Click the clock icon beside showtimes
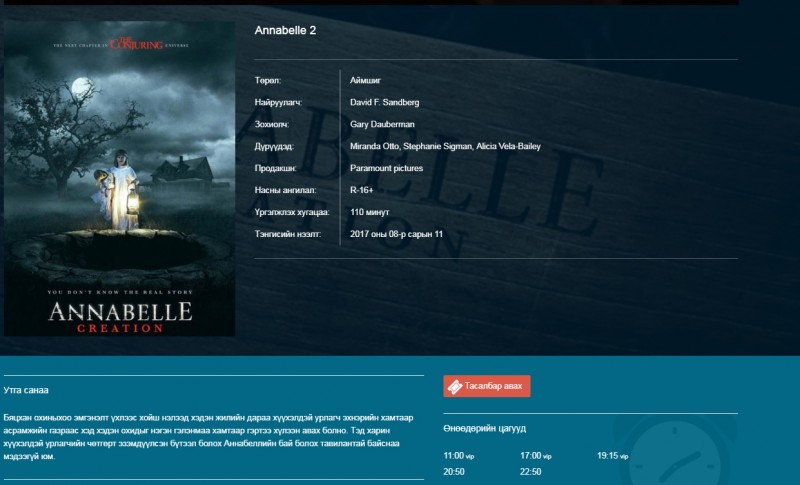This screenshot has height=485, width=800. pos(673,451)
